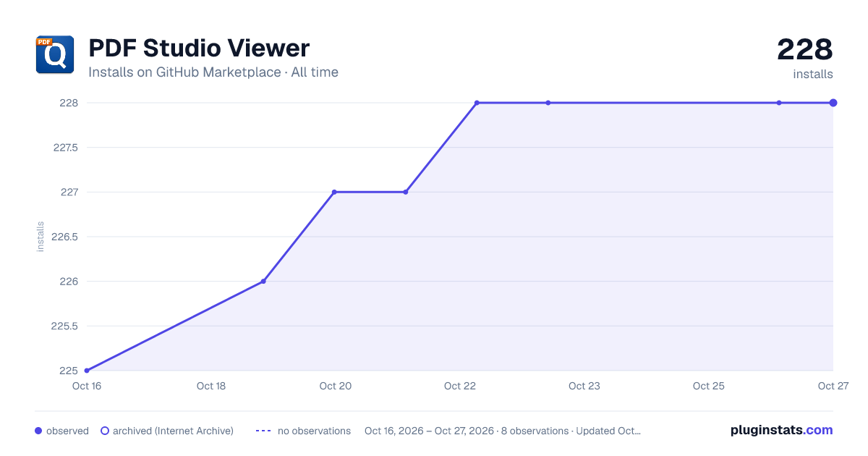This screenshot has width=868, height=456.
Task: Click the PDF Studio Viewer title
Action: tap(199, 48)
